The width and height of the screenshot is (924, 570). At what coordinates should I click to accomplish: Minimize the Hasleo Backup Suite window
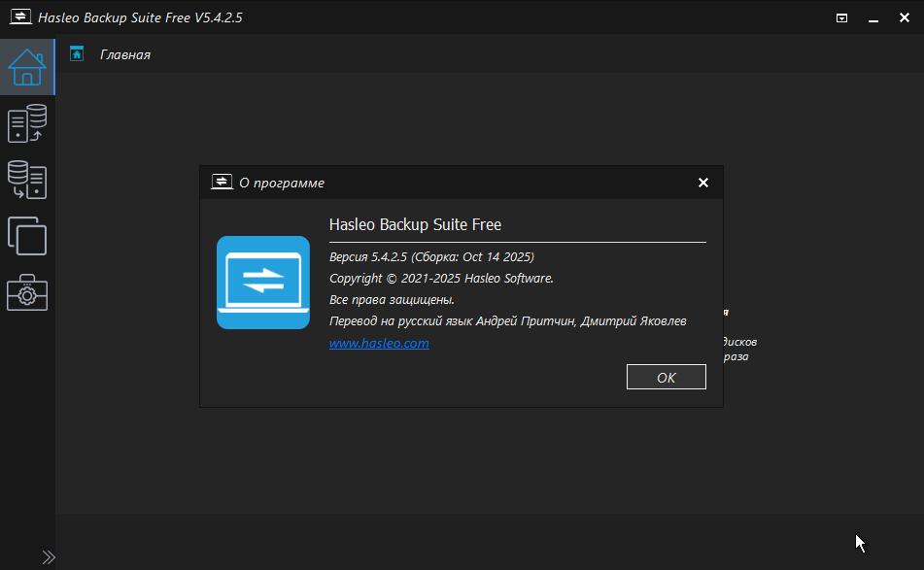coord(873,17)
